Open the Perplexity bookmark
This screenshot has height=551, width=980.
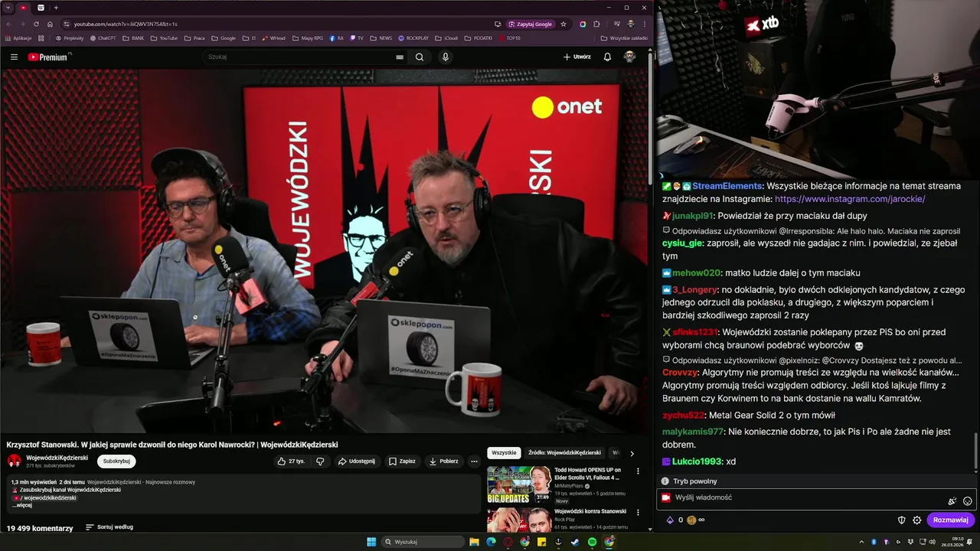(70, 37)
